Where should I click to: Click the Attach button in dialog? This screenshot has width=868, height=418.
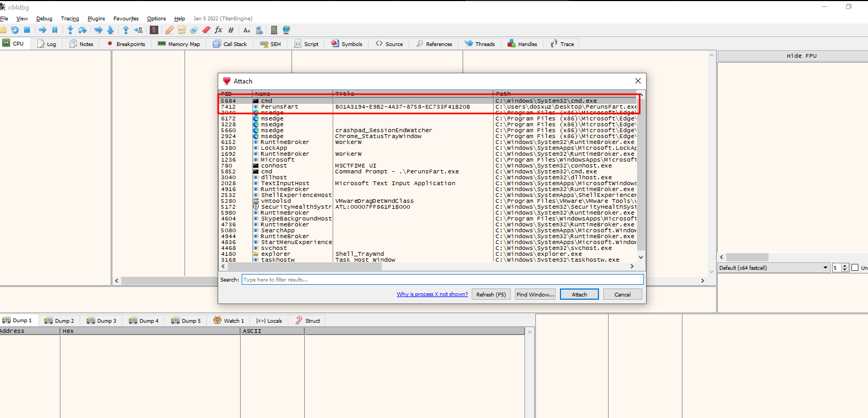[579, 294]
